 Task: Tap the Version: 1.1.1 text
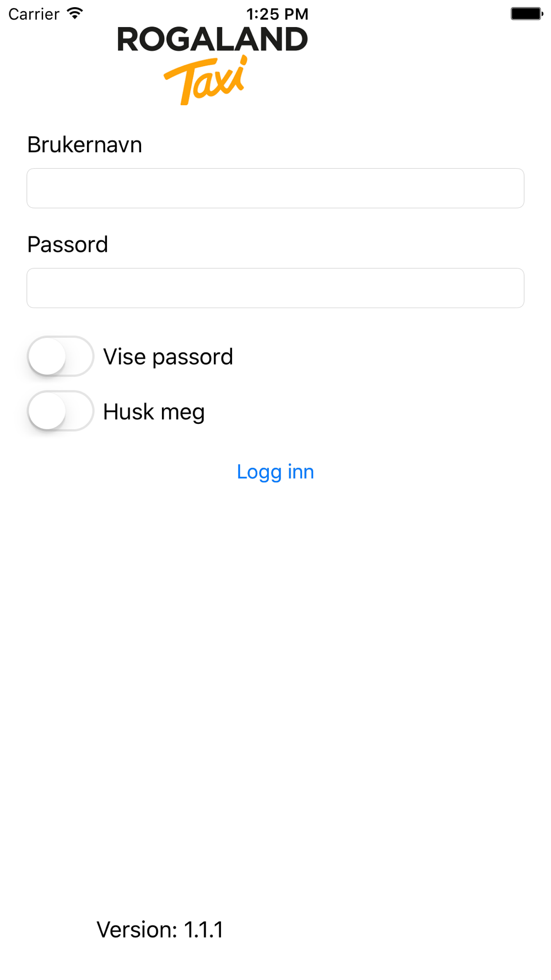pyautogui.click(x=160, y=929)
